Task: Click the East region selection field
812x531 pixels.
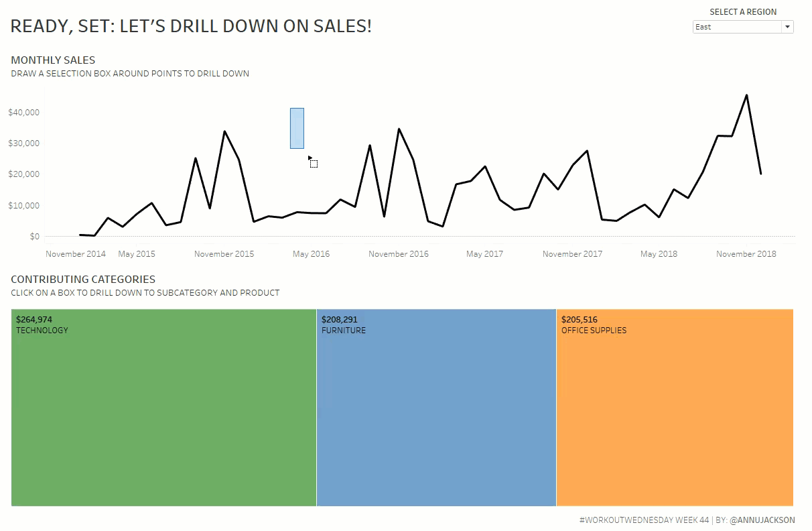Action: (736, 27)
